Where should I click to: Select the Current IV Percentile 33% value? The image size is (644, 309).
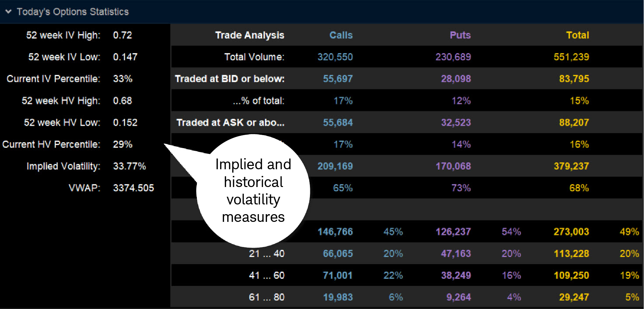[122, 79]
